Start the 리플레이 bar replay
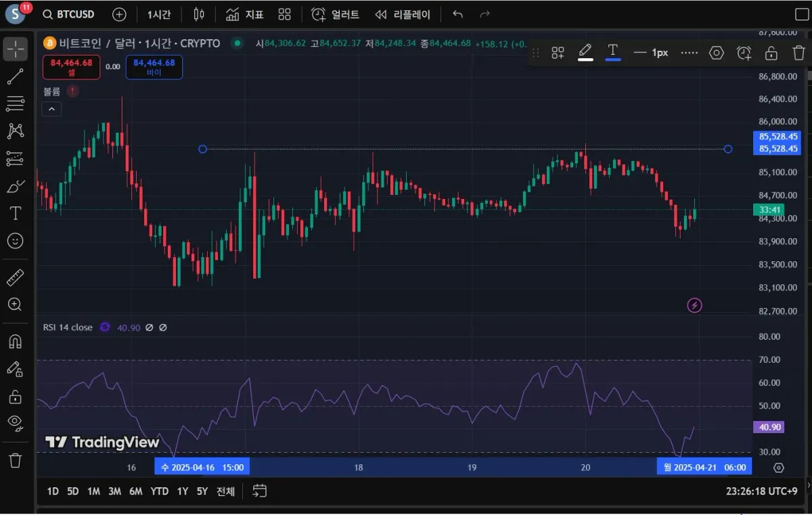This screenshot has height=515, width=812. 403,14
